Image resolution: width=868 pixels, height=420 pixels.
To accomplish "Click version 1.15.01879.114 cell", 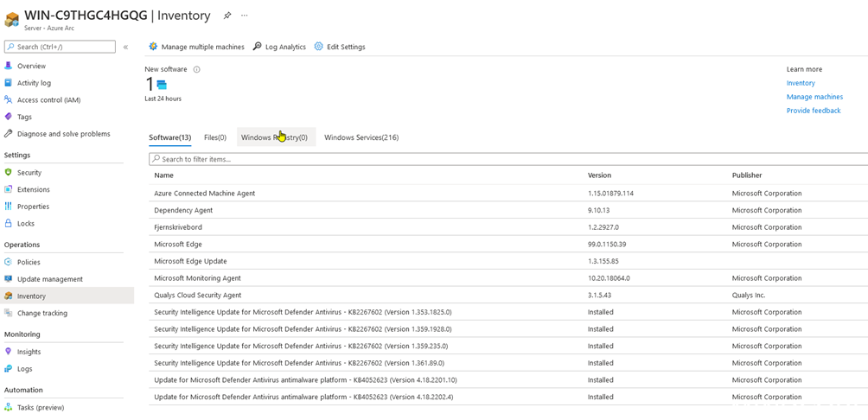I will [611, 194].
